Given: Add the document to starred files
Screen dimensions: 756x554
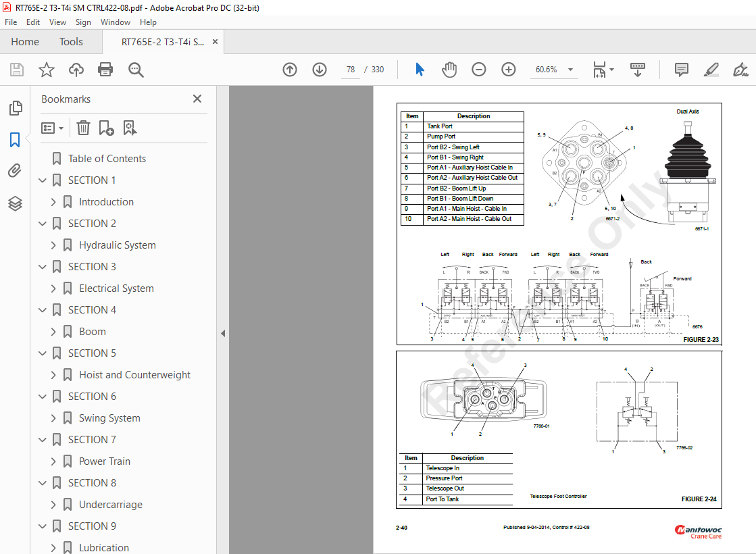Looking at the screenshot, I should click(x=47, y=70).
